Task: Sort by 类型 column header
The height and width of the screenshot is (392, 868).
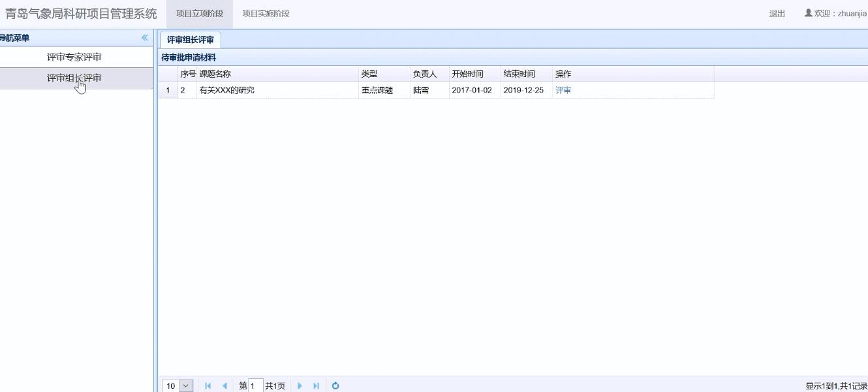Action: click(384, 74)
